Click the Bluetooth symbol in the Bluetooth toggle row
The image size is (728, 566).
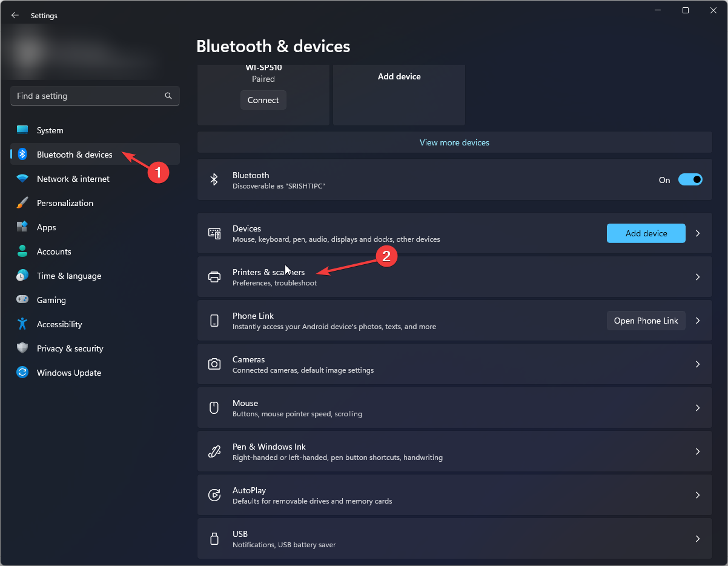tap(214, 179)
